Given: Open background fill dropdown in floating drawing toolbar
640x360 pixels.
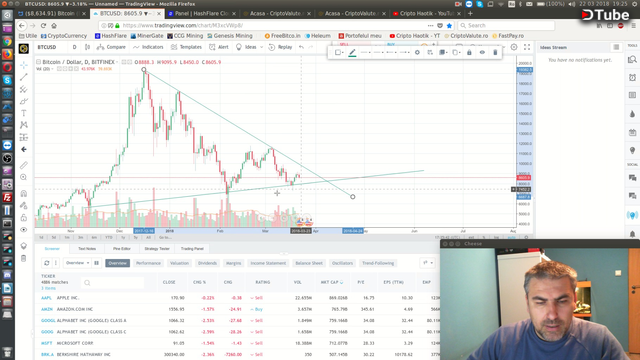Looking at the screenshot, I should [339, 53].
